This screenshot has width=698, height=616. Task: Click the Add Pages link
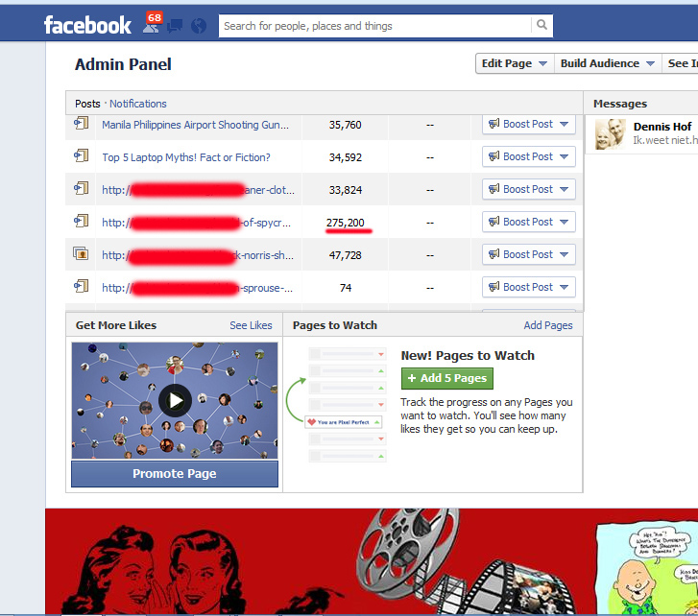pos(548,325)
